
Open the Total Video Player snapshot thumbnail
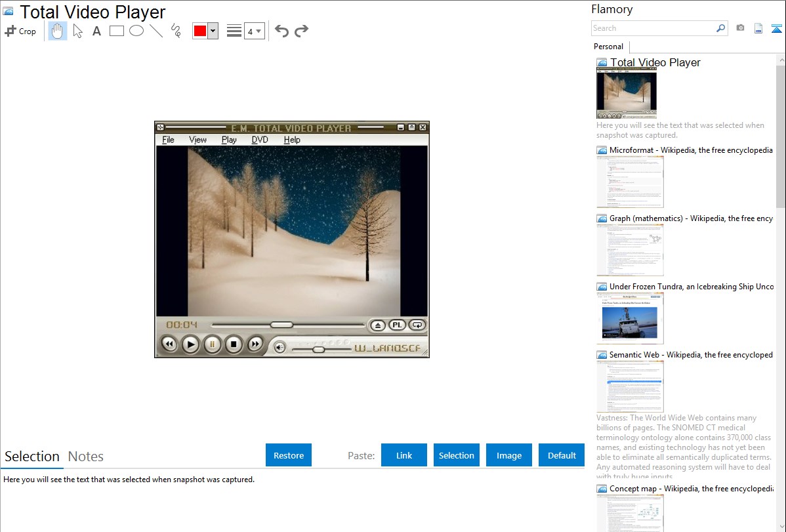coord(627,93)
